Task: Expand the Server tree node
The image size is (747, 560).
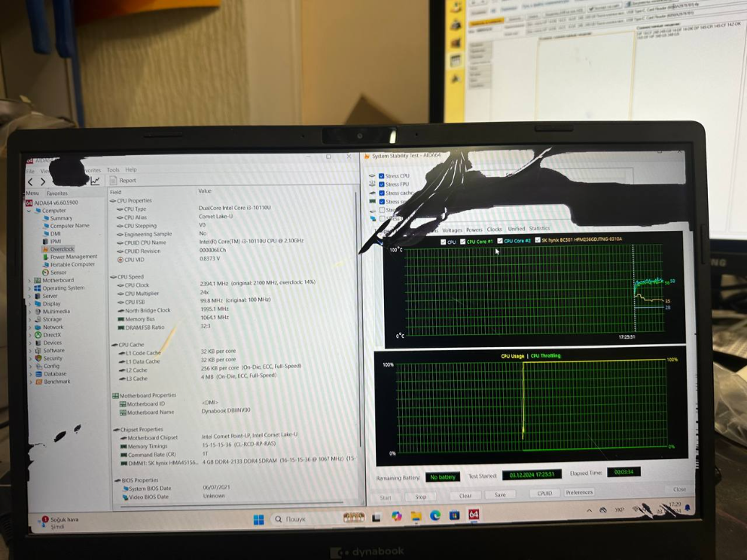Action: point(29,297)
